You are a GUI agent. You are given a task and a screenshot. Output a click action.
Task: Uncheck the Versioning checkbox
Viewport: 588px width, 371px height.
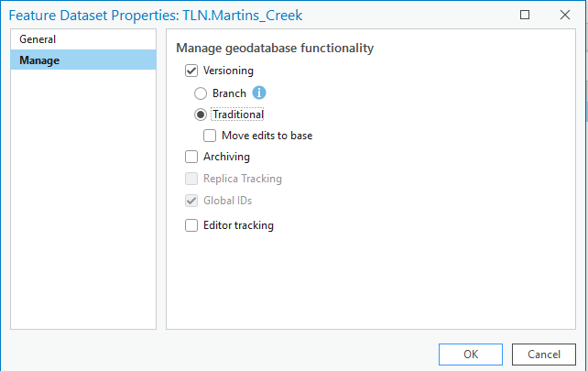(x=191, y=71)
